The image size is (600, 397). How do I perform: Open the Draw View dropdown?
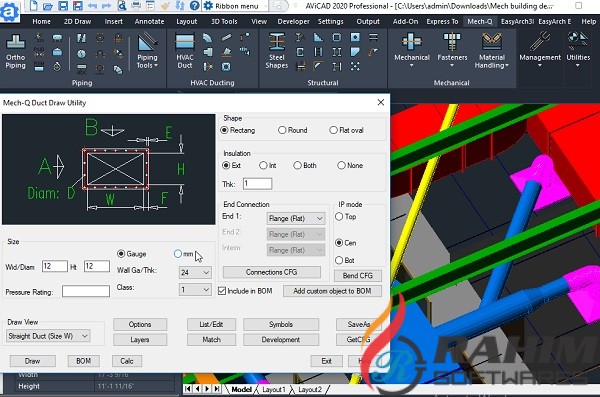pyautogui.click(x=48, y=336)
